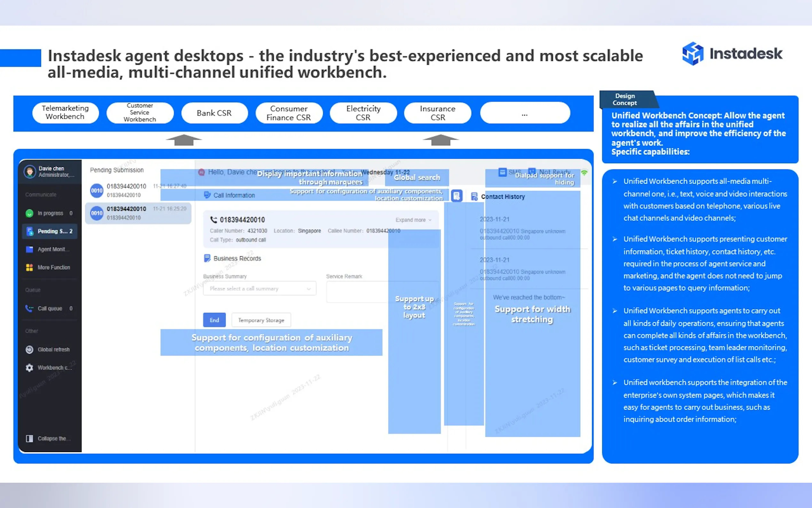Select the call entry dated 11-21 16:27:40
Screen dimensions: 812x508
[x=138, y=191]
